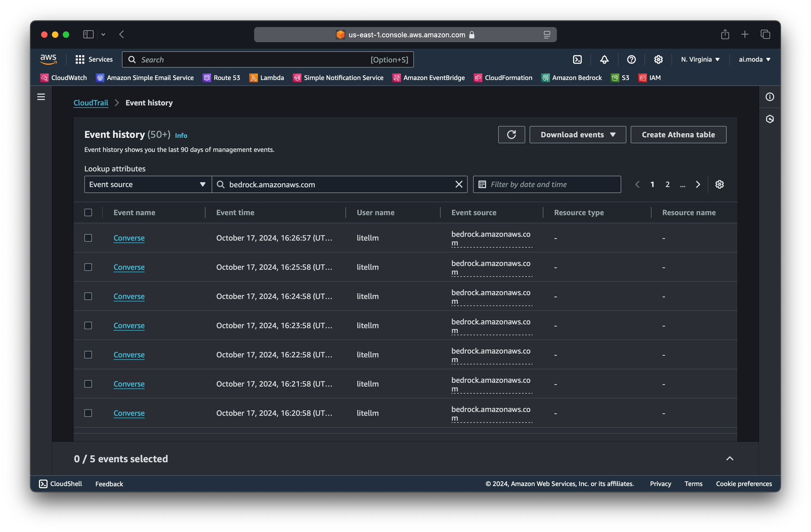Click the Create Athena table button
This screenshot has width=811, height=532.
coord(678,135)
